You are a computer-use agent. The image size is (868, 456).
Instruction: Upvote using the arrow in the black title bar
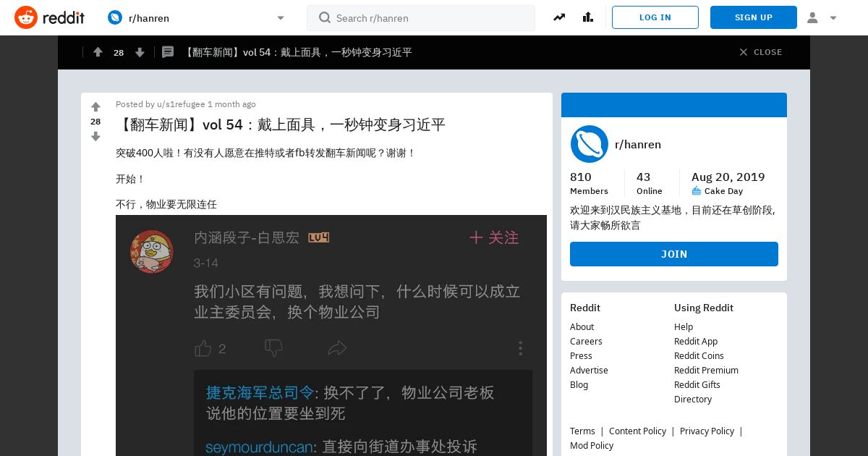coord(98,52)
